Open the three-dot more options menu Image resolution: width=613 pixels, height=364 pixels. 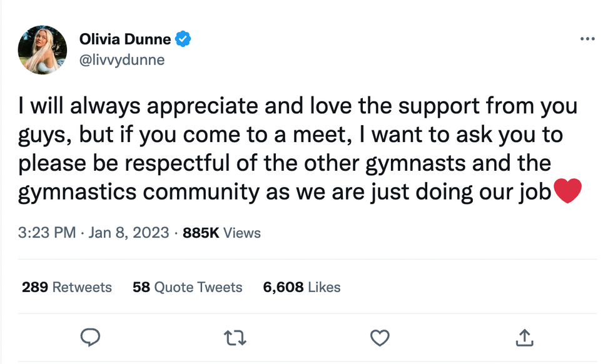(x=587, y=39)
